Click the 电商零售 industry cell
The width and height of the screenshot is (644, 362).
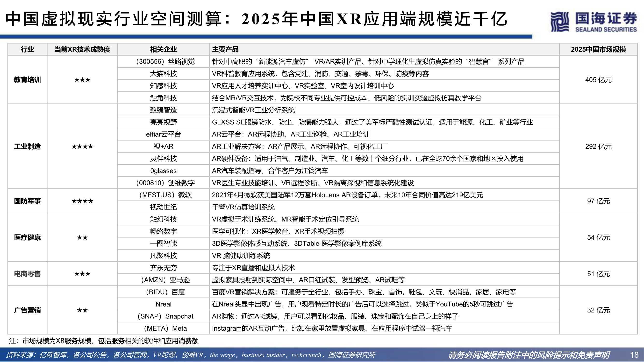pos(27,274)
